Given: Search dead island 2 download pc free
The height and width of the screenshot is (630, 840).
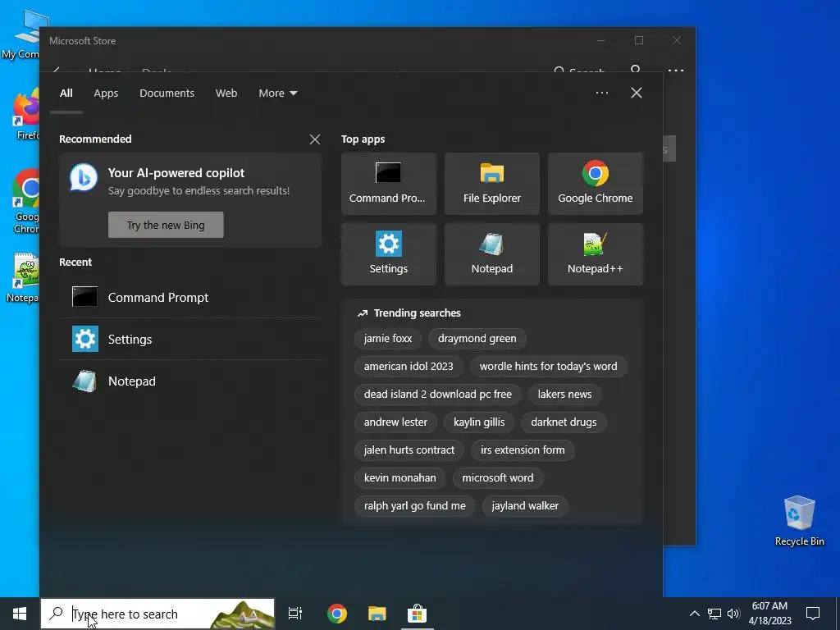Looking at the screenshot, I should pos(438,395).
